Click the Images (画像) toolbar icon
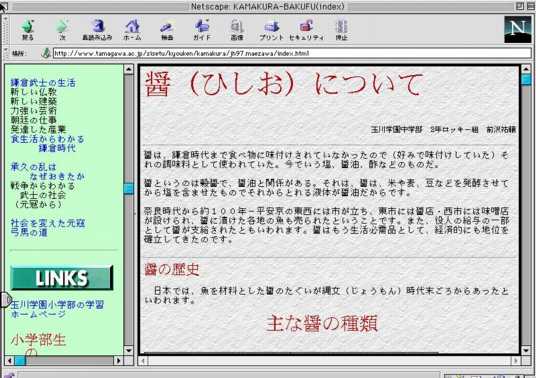Viewport: 536px width, 378px height. [x=237, y=30]
